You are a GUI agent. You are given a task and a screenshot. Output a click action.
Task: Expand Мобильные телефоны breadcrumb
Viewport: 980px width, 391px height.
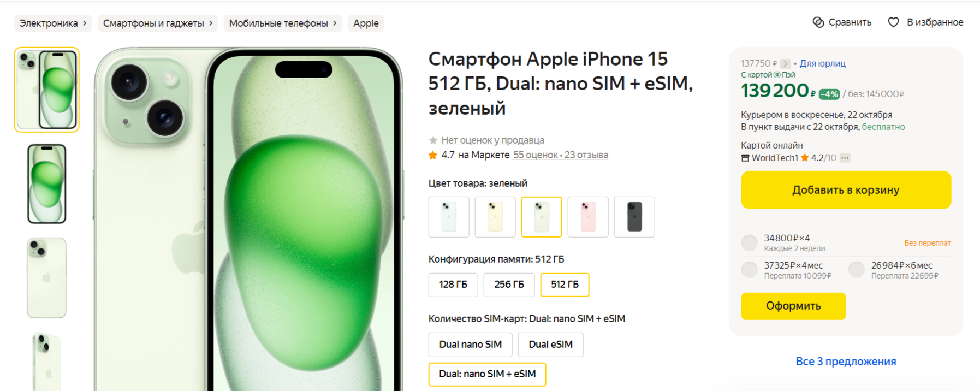coord(283,23)
